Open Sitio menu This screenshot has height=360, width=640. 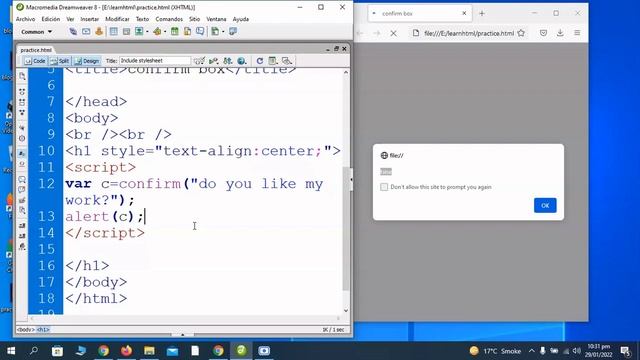pos(194,19)
